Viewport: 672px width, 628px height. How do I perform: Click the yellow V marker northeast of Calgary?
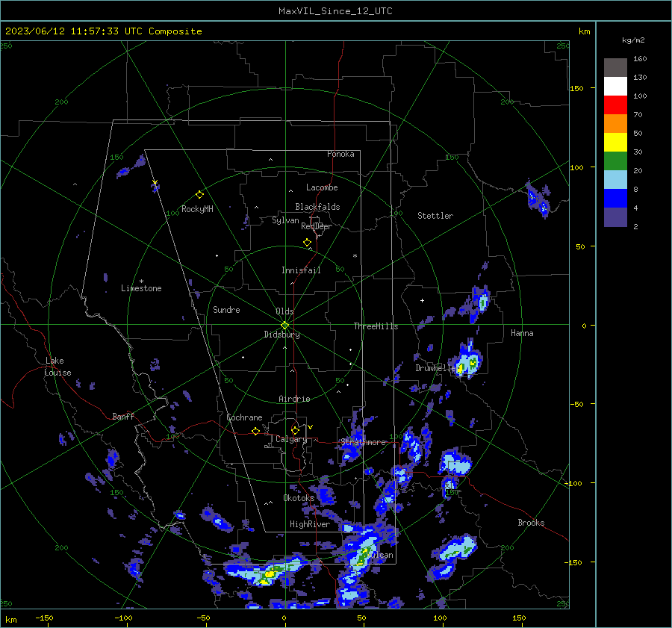[310, 427]
